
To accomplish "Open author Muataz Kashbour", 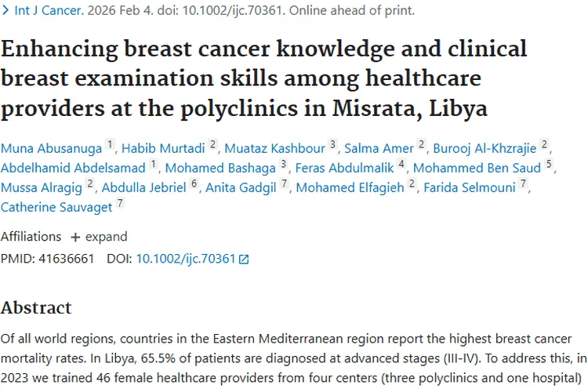I will [274, 147].
